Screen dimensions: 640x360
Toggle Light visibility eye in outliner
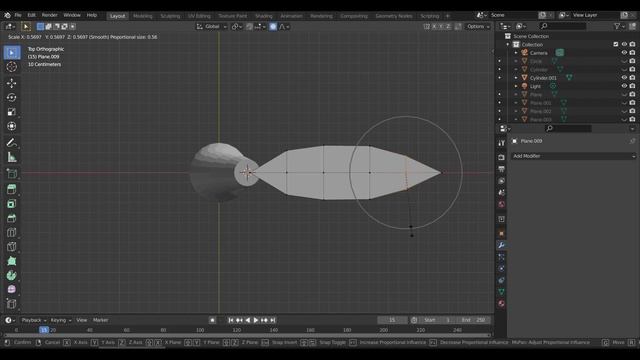tap(624, 86)
